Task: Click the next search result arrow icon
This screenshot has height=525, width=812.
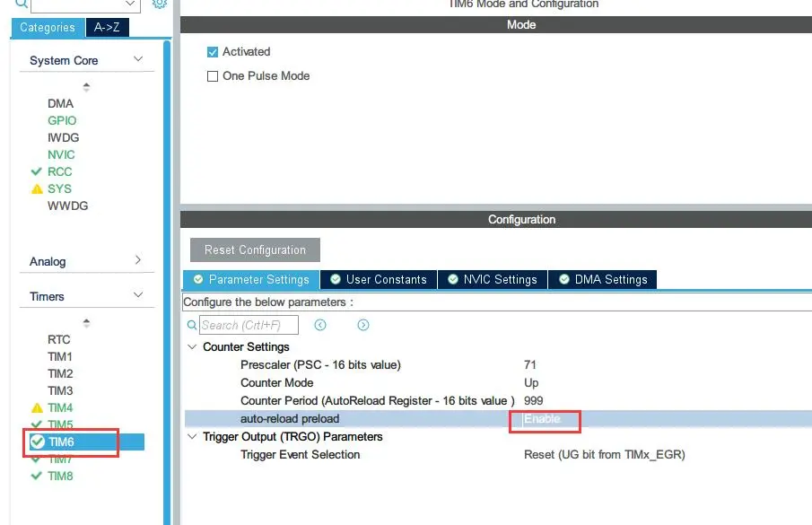Action: [x=363, y=325]
